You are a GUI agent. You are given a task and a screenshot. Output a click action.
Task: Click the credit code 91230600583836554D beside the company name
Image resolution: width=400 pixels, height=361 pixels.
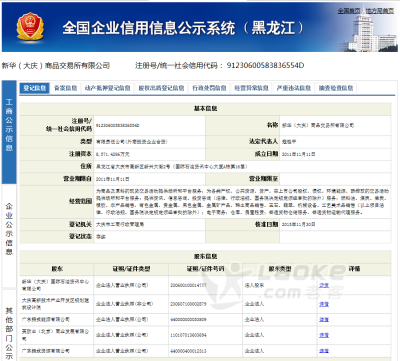[265, 65]
